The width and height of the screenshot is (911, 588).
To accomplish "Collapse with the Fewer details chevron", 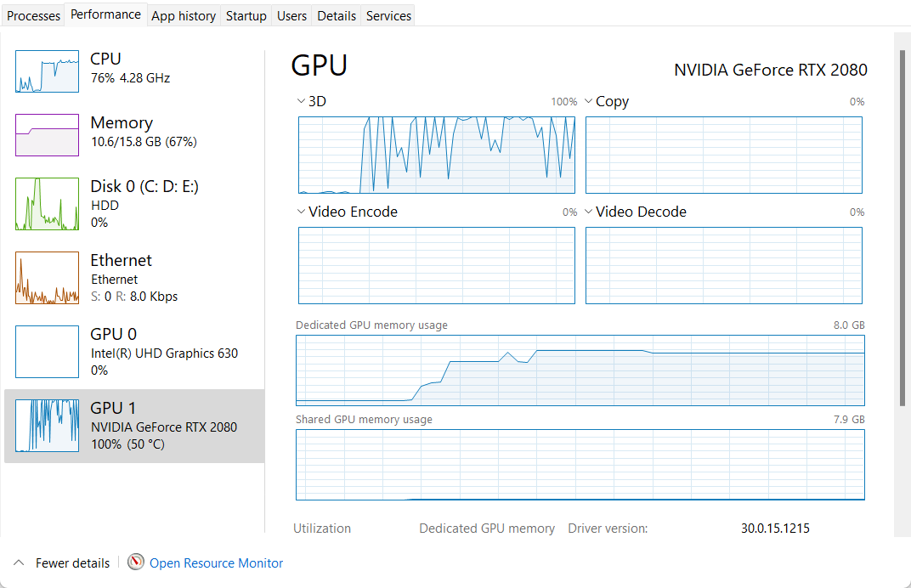I will click(x=19, y=563).
